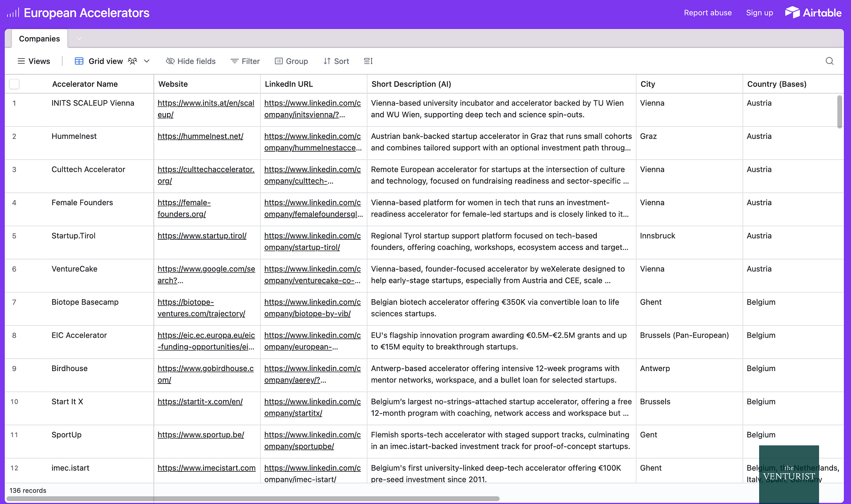Select the Companies tab
The width and height of the screenshot is (851, 504).
click(39, 39)
